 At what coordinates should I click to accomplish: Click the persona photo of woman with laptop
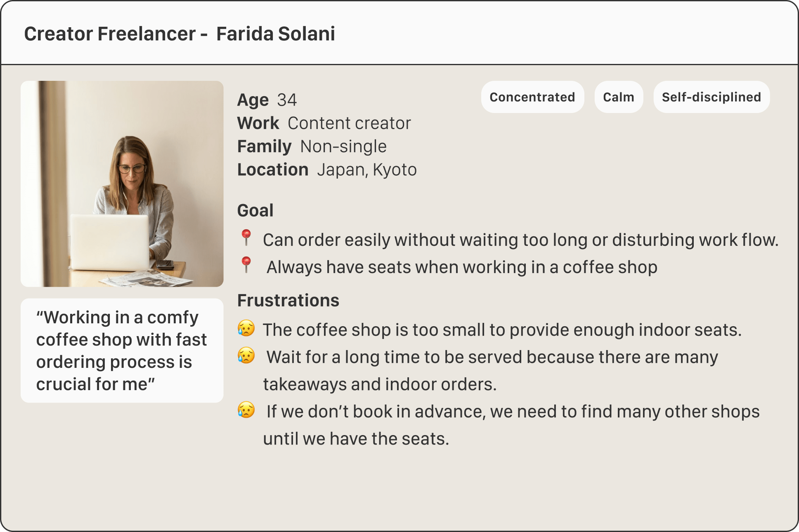tap(122, 184)
